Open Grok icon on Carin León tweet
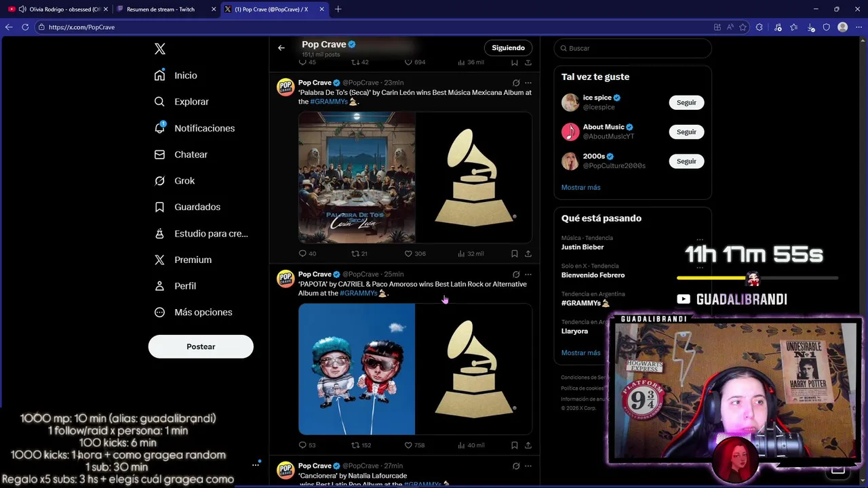The height and width of the screenshot is (488, 868). point(516,83)
